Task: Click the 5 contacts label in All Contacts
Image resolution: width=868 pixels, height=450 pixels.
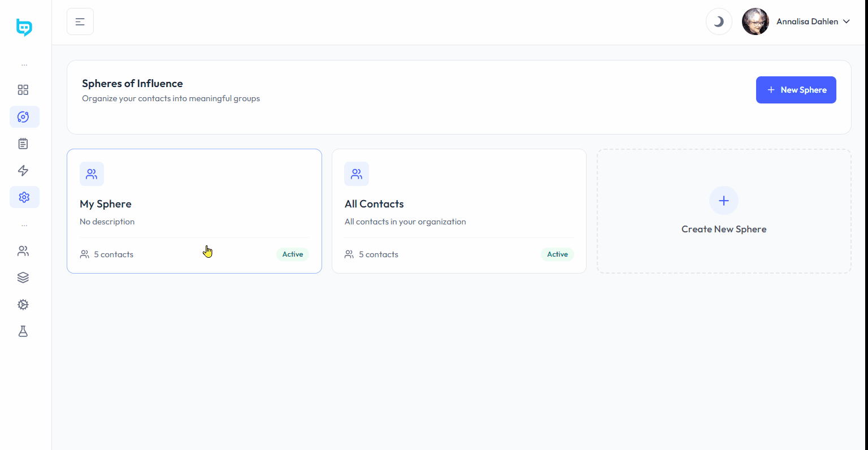Action: point(378,254)
